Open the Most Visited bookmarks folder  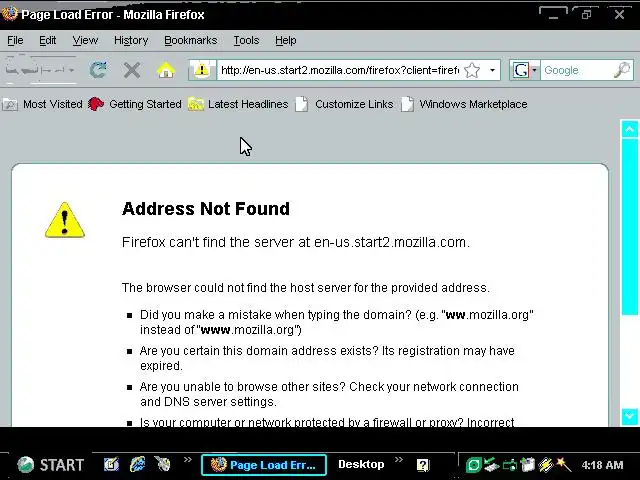coord(42,104)
